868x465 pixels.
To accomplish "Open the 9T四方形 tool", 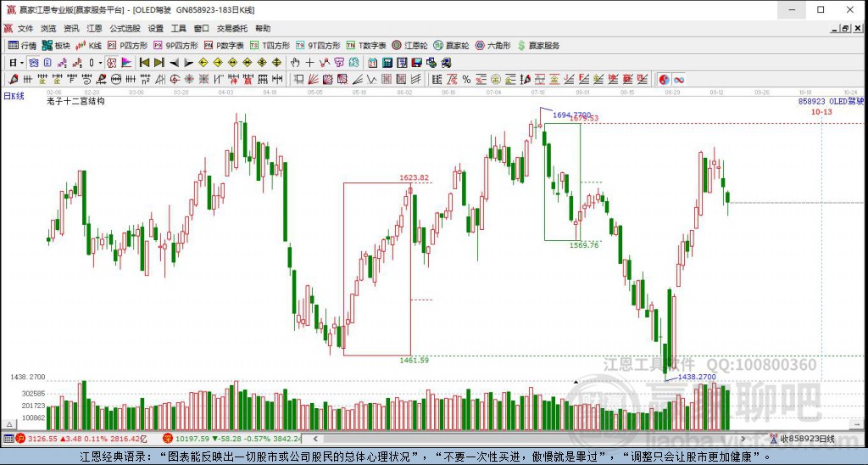I will pyautogui.click(x=318, y=46).
